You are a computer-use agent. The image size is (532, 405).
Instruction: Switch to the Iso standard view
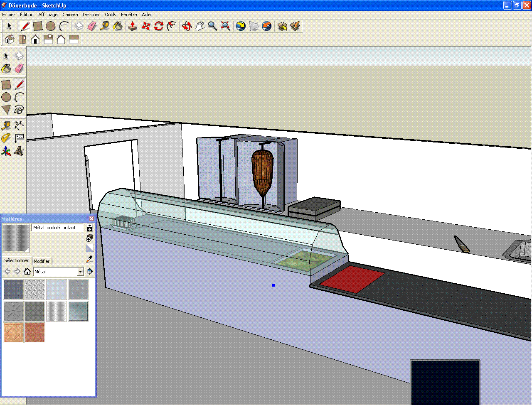9,39
